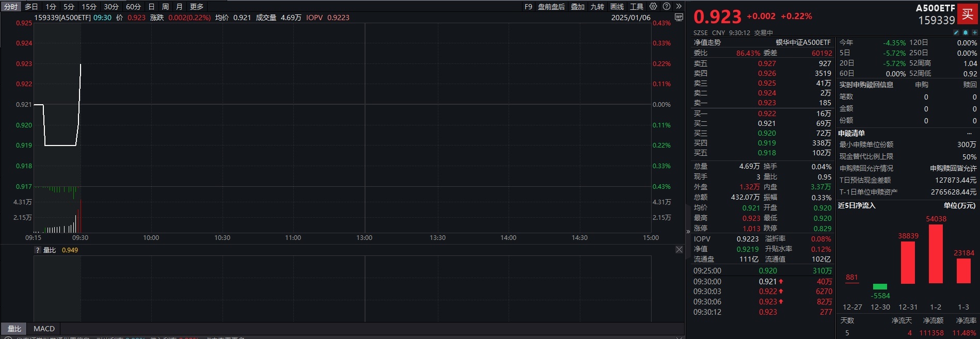Click the WP monitor icon

[679, 18]
